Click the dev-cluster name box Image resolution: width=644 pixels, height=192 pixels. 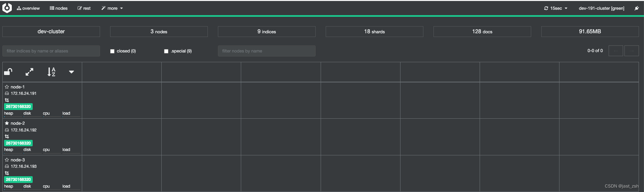(51, 32)
